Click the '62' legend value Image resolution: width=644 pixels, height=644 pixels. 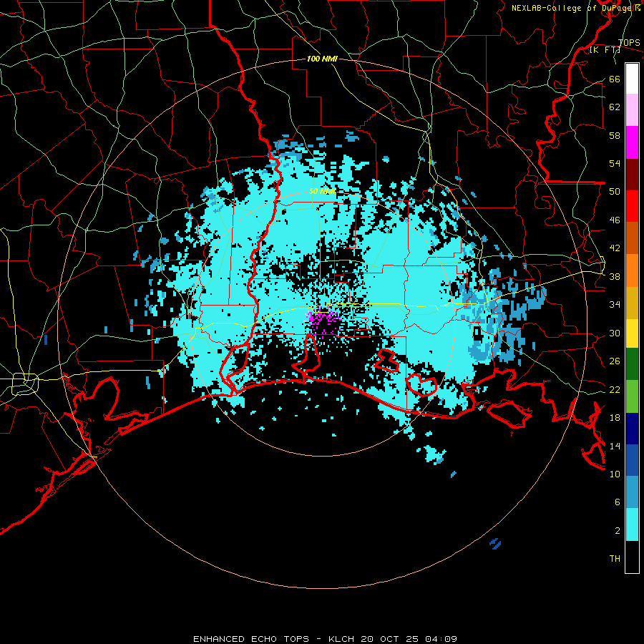tap(615, 107)
